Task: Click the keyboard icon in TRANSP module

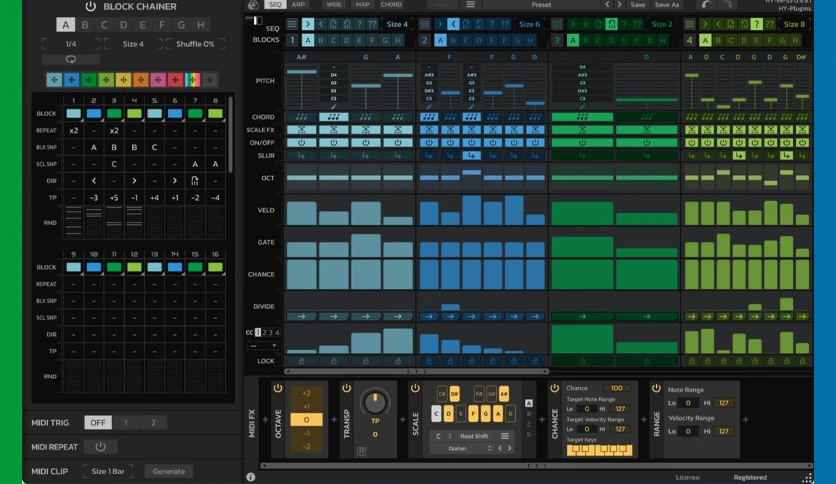Action: (361, 451)
